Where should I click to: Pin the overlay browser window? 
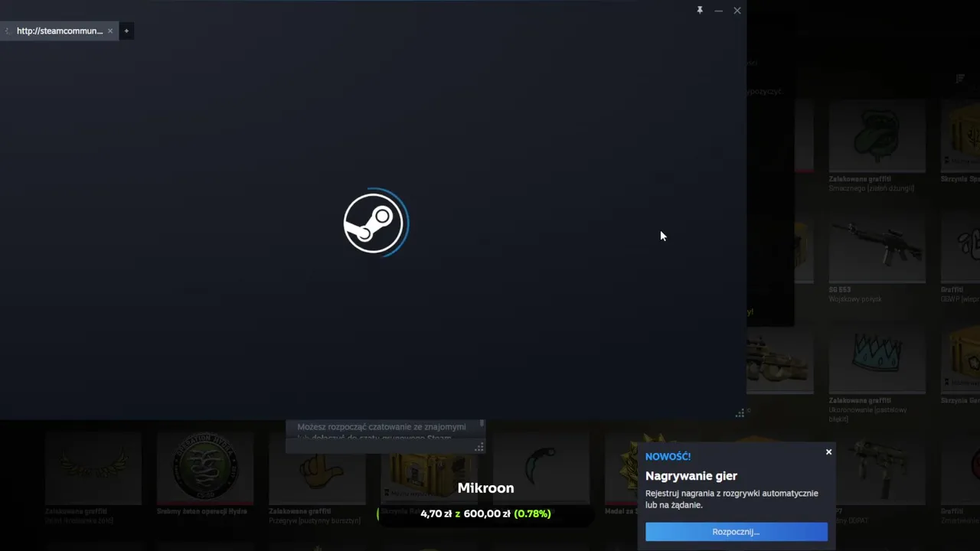coord(700,10)
